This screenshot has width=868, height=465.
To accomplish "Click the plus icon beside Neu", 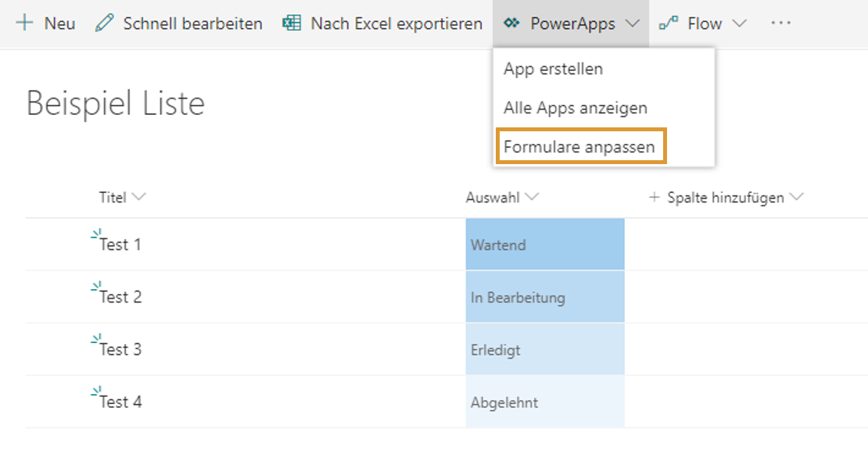I will (x=24, y=23).
